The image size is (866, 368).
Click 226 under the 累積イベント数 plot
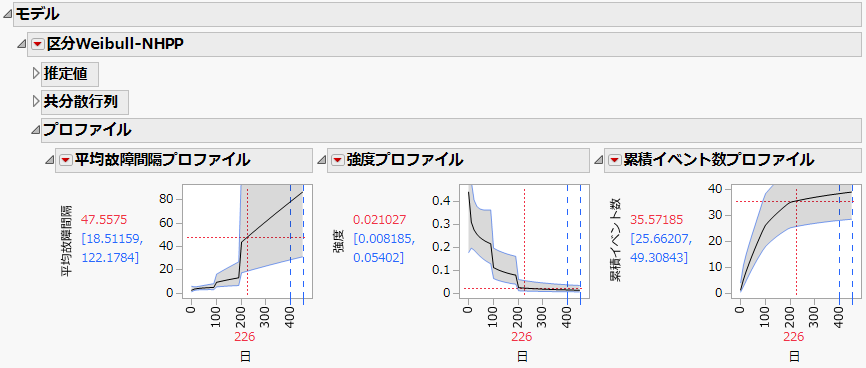(794, 337)
